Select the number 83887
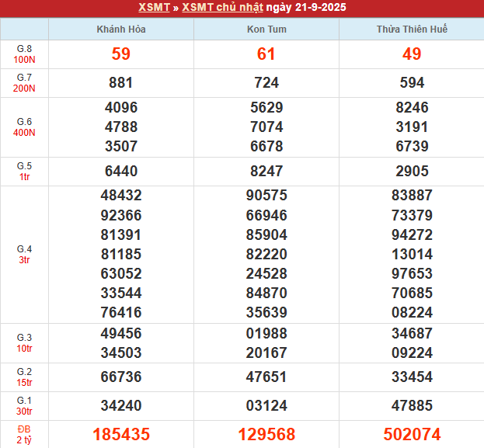The image size is (484, 448). (412, 196)
